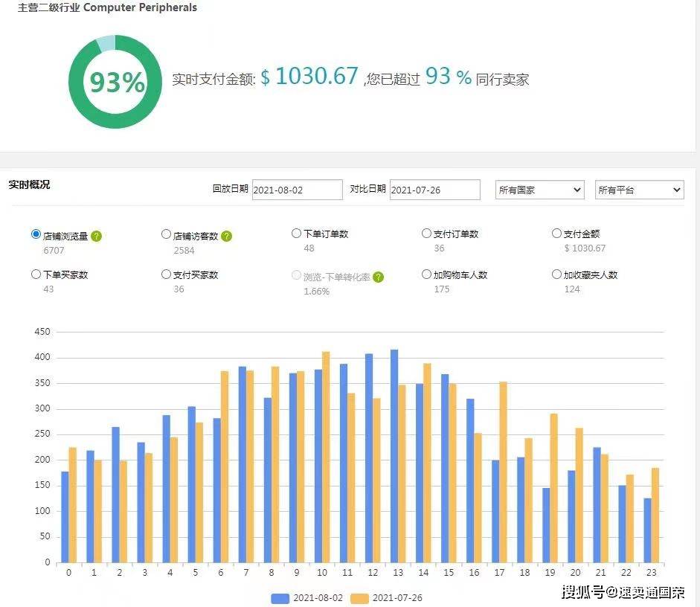Image resolution: width=700 pixels, height=607 pixels.
Task: Click the help icon beside 店铺浏览量
Action: [97, 234]
